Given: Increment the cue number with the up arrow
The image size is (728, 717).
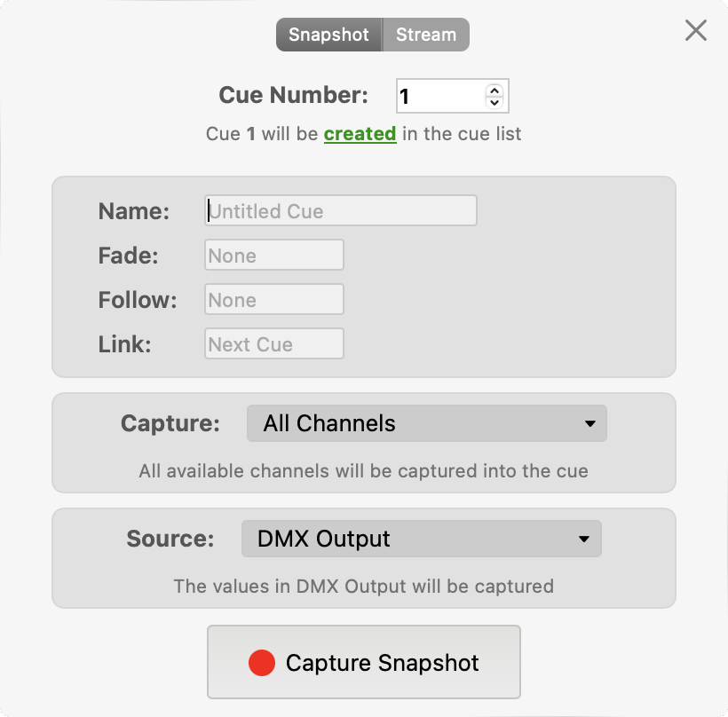Looking at the screenshot, I should [495, 90].
